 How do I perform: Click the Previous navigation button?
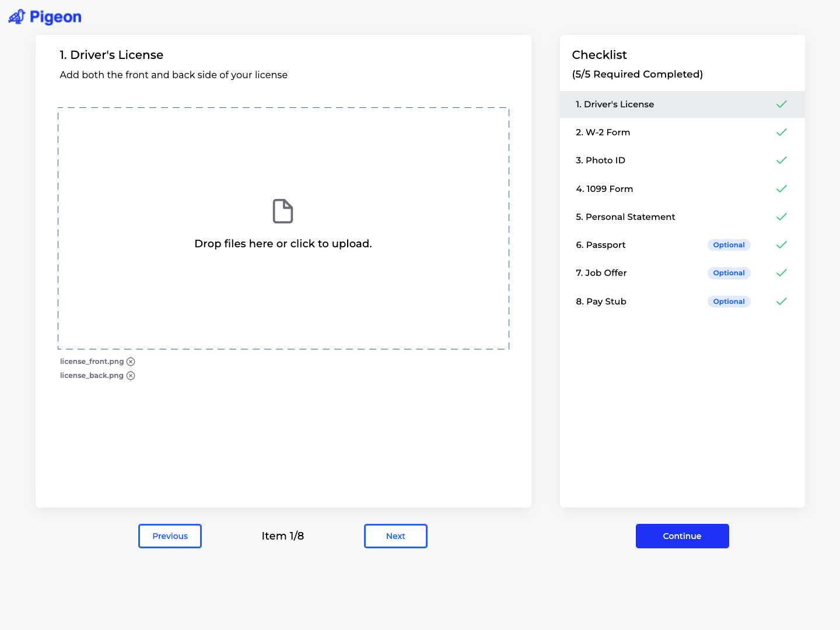click(x=170, y=535)
